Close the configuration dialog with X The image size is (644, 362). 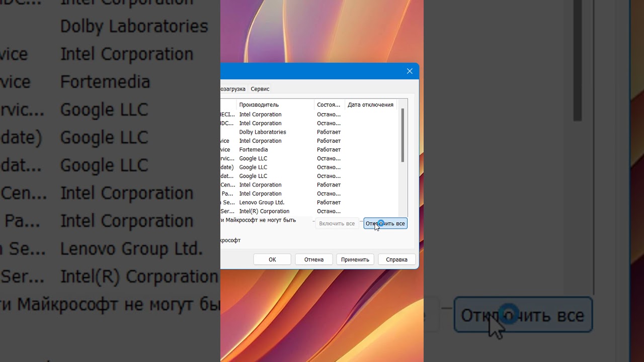click(x=410, y=71)
